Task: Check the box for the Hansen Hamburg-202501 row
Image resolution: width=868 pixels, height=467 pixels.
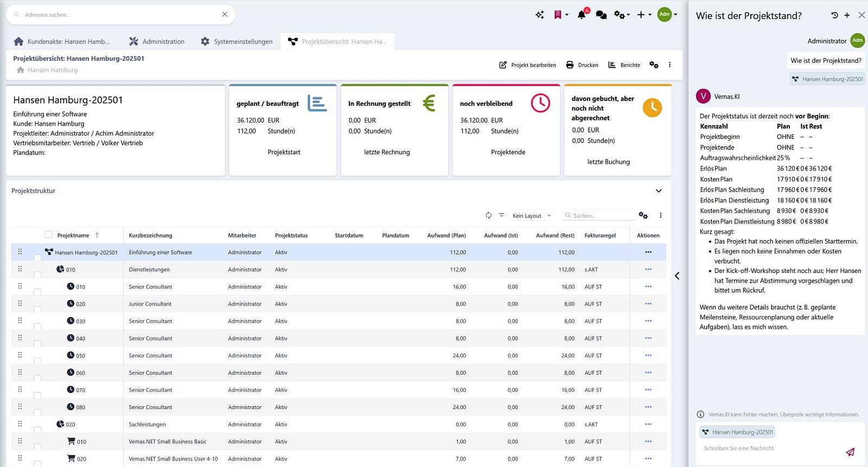Action: [x=37, y=258]
